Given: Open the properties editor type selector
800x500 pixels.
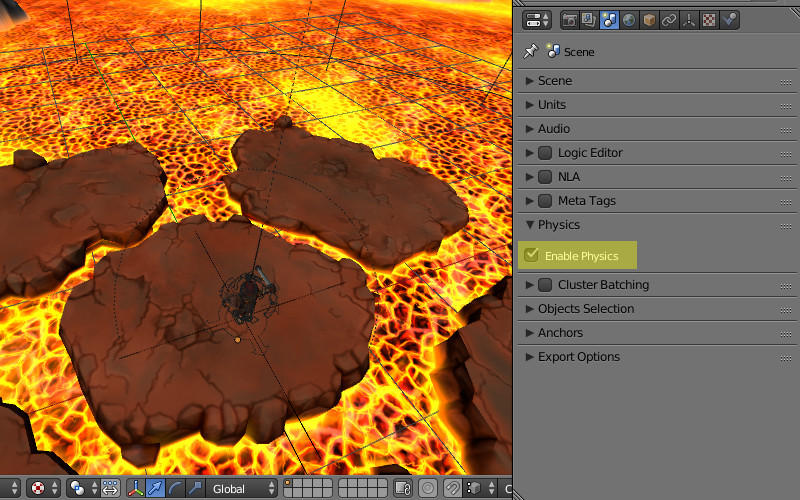Looking at the screenshot, I should pos(537,19).
